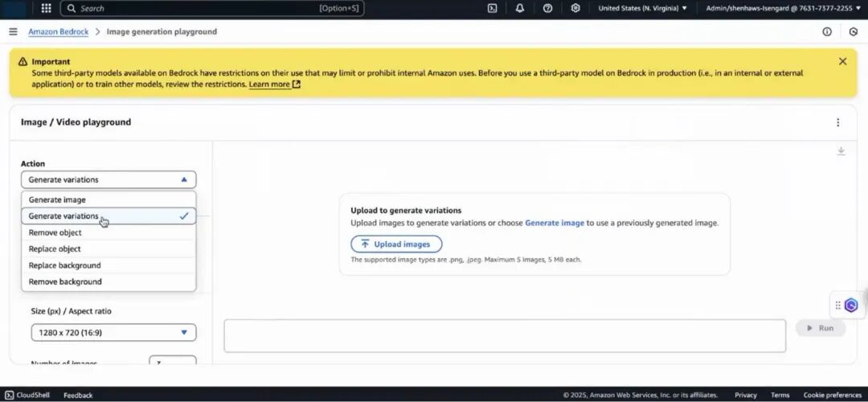The height and width of the screenshot is (402, 868).
Task: Click the Number of images field
Action: pyautogui.click(x=172, y=360)
